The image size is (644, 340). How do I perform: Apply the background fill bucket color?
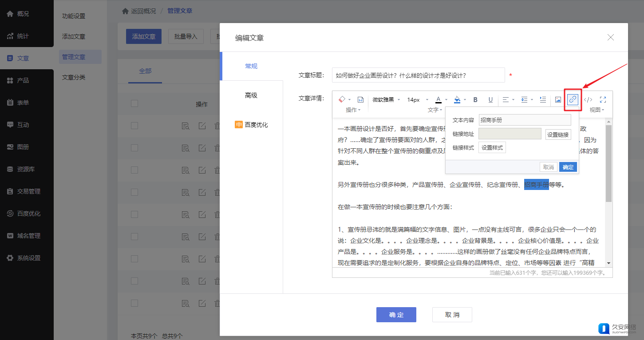[457, 100]
